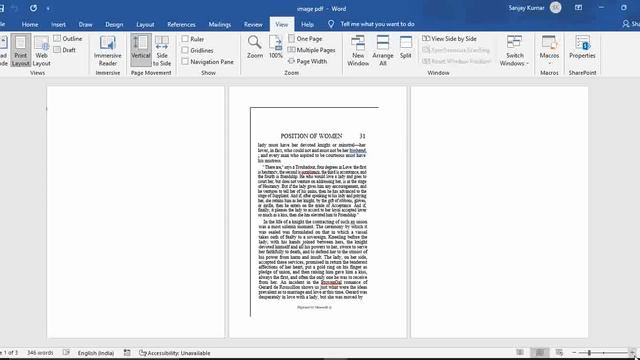Click View Side by Side
This screenshot has width=640, height=360.
click(449, 38)
